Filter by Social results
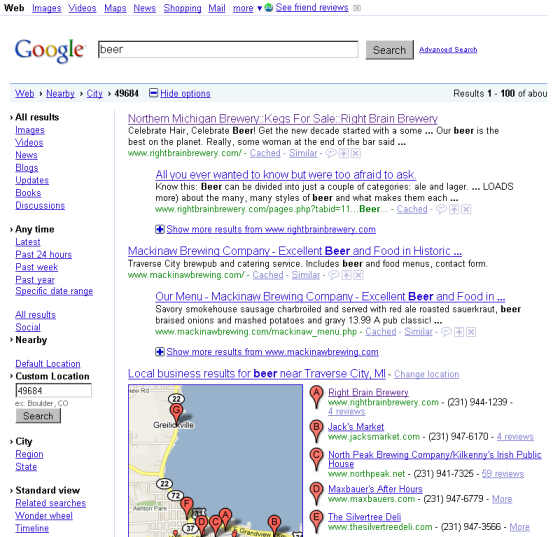Screen dimensions: 560x537 (28, 327)
